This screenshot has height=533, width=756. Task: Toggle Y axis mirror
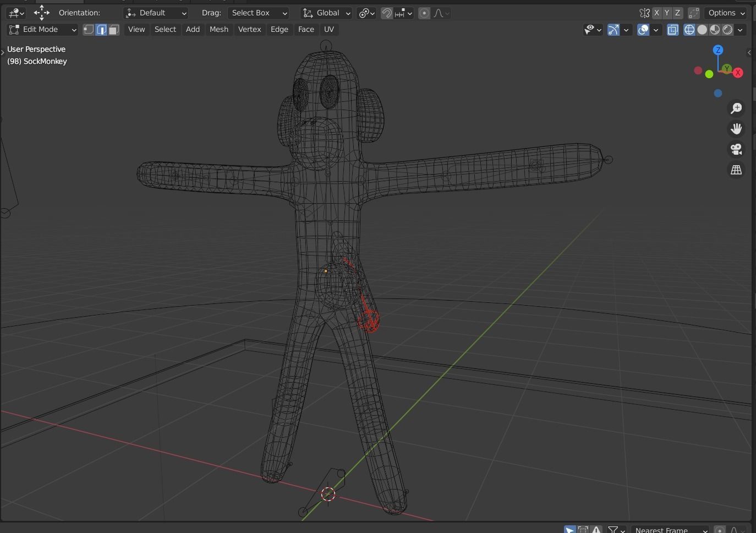point(667,13)
